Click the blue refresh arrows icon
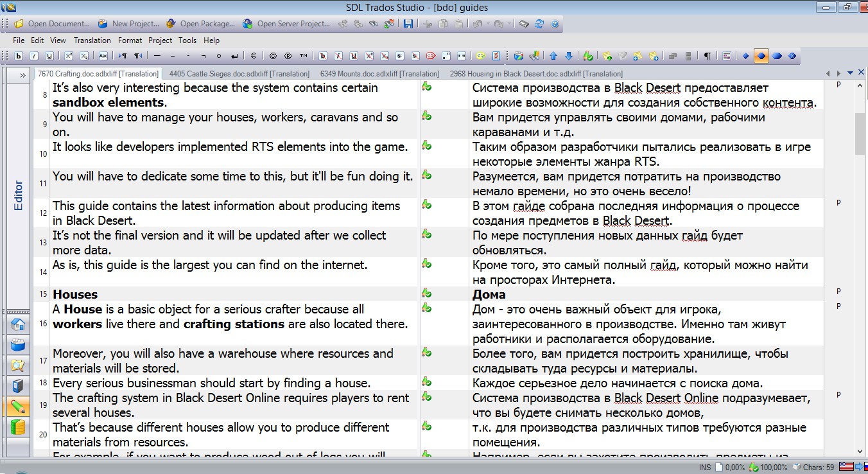The image size is (868, 474). tap(539, 24)
